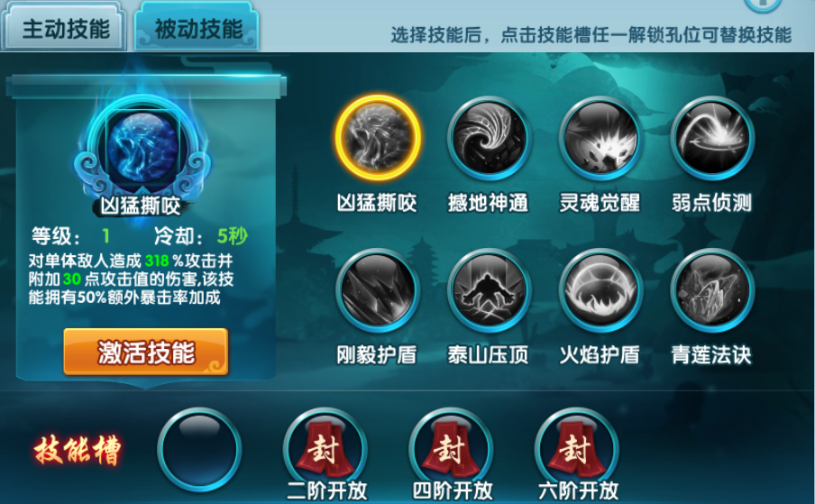Tap the sealed 二阶开放 skill slot

coord(325,449)
